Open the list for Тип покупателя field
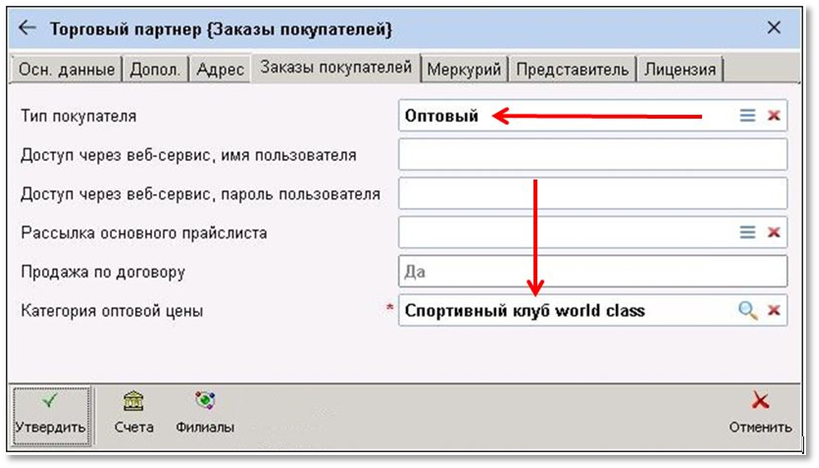819x468 pixels. point(747,116)
